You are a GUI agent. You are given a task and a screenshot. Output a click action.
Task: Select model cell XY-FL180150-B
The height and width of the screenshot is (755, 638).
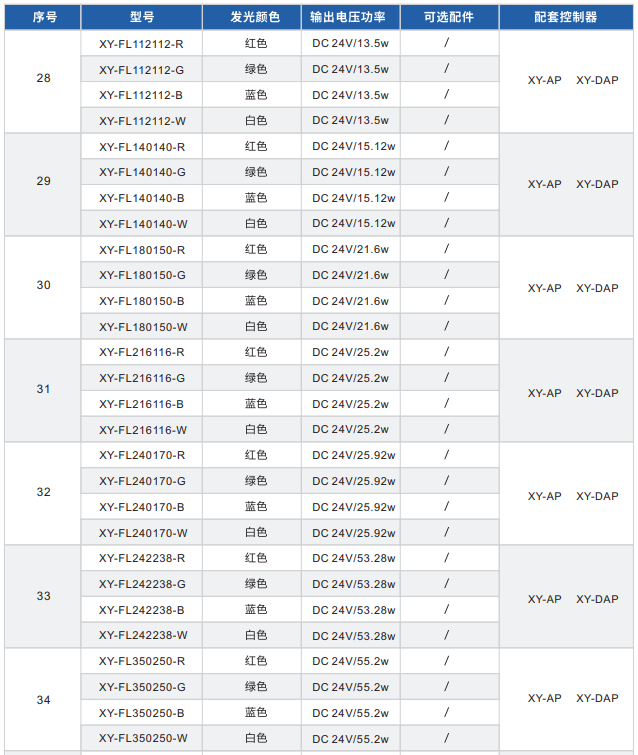(x=142, y=301)
